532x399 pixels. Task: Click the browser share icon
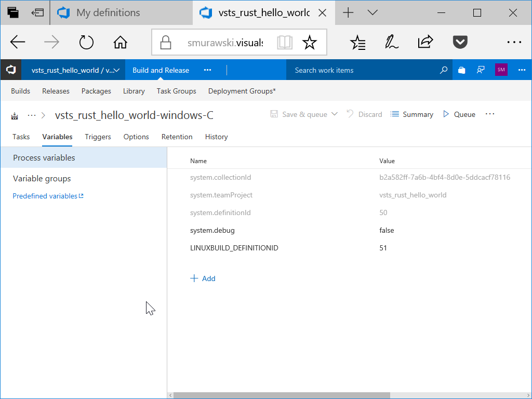425,42
